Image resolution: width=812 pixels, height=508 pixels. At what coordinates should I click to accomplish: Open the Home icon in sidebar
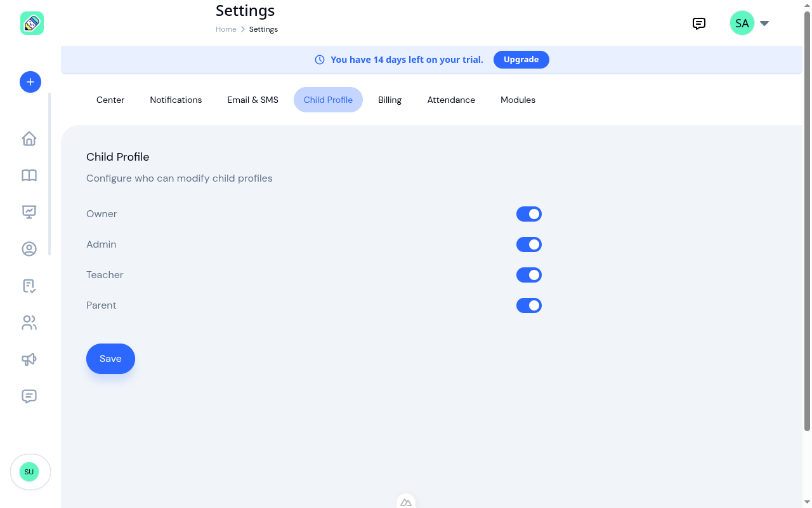point(29,138)
